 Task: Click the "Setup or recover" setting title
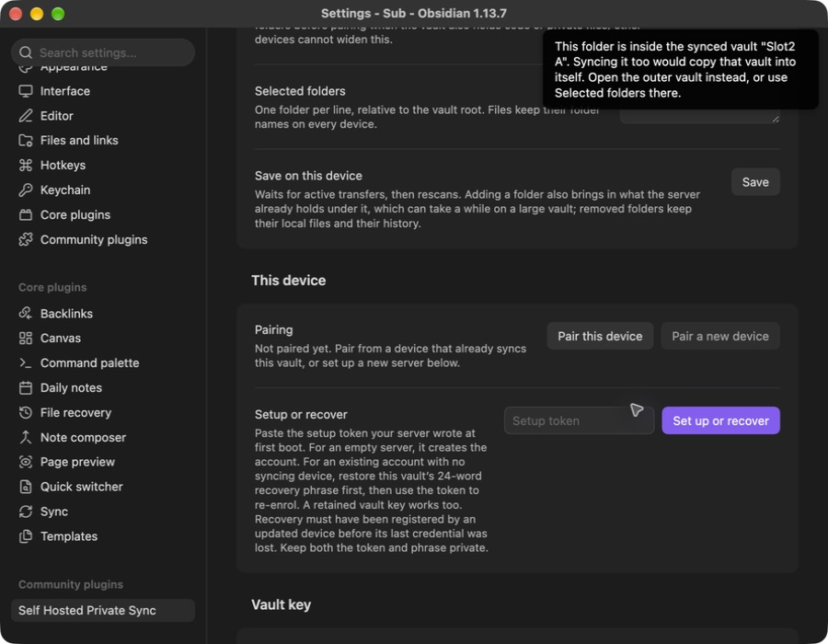(x=301, y=414)
